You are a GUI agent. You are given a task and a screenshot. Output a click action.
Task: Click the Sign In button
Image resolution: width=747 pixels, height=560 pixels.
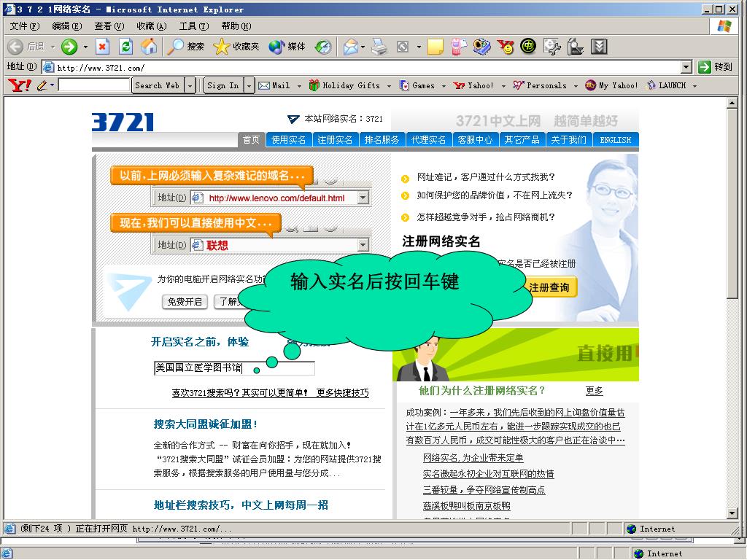[x=223, y=86]
